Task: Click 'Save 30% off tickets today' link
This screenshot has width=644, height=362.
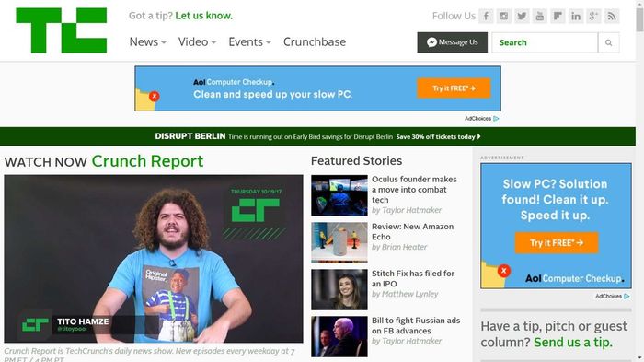Action: (x=438, y=137)
